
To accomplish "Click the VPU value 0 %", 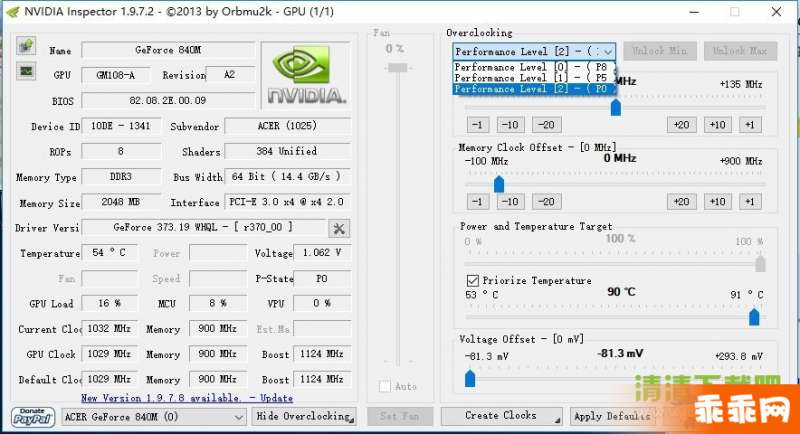I will 322,303.
